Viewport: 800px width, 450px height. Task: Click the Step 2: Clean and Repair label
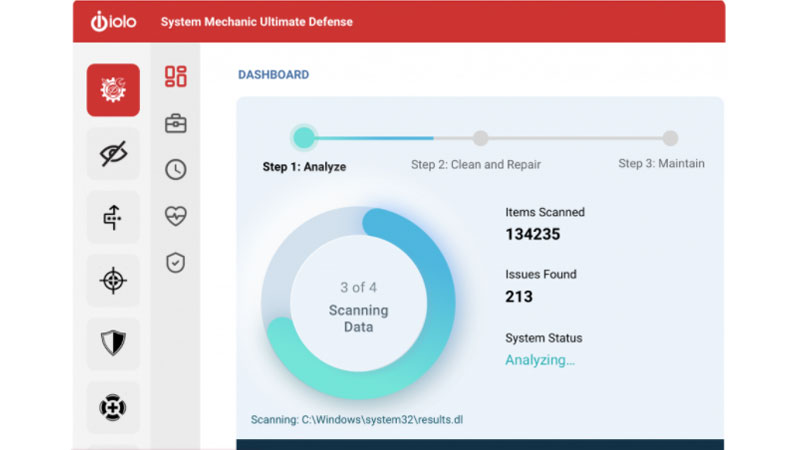coord(476,165)
